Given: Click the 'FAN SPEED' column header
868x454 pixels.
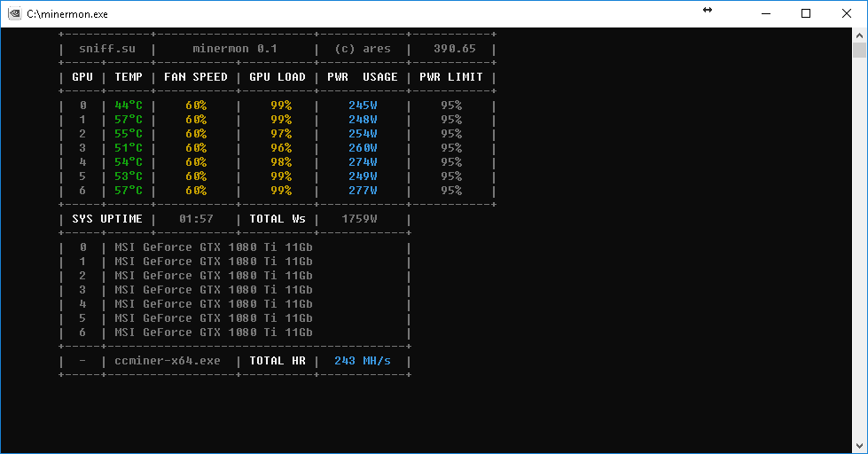Looking at the screenshot, I should (x=196, y=77).
